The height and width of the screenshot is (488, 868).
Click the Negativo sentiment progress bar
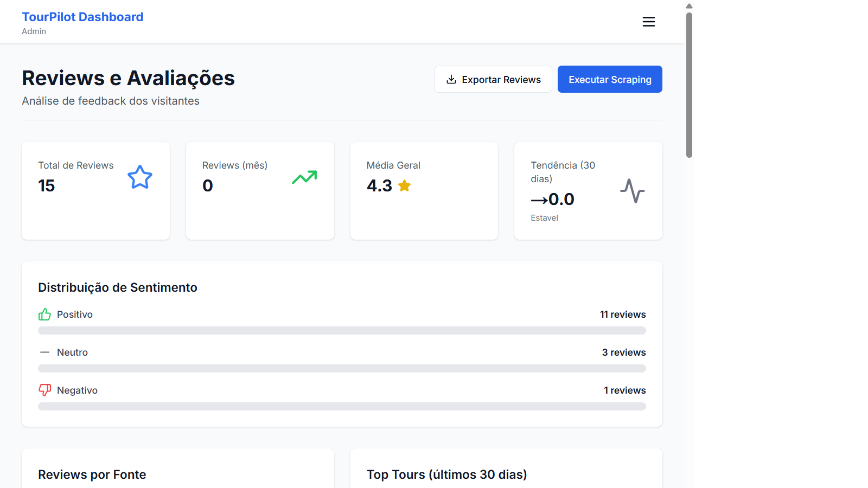click(x=342, y=406)
